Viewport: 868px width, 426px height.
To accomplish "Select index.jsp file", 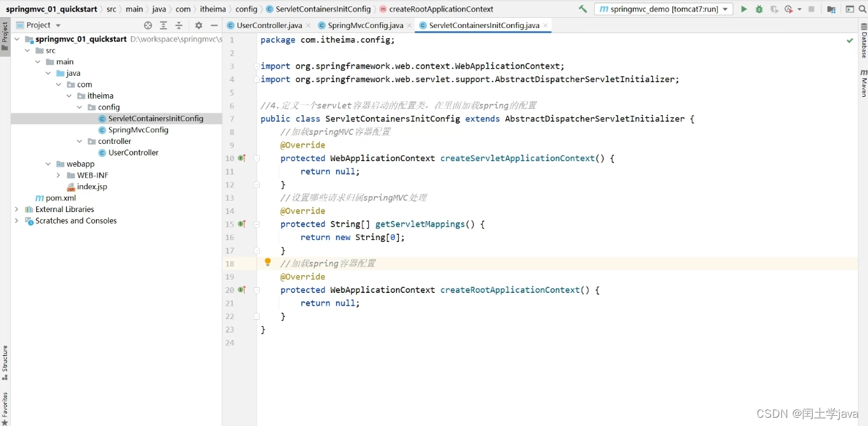I will [x=92, y=187].
